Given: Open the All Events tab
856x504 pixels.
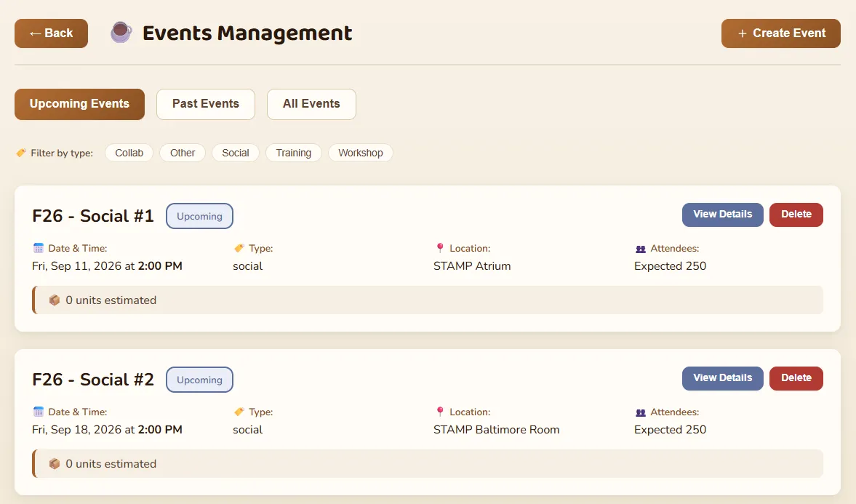Looking at the screenshot, I should (x=311, y=104).
